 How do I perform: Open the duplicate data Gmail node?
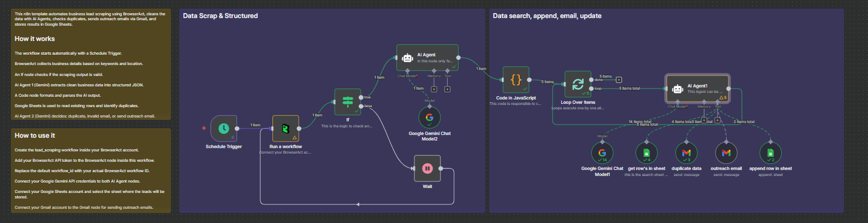pyautogui.click(x=686, y=153)
